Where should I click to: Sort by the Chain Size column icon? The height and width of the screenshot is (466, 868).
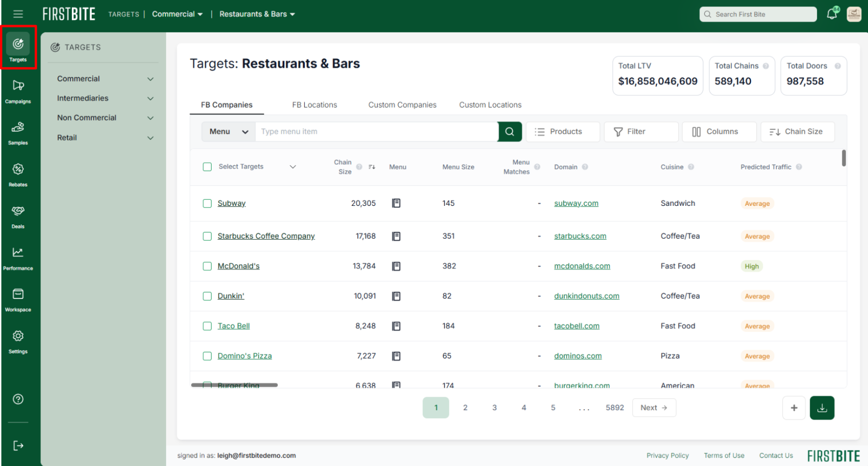[x=372, y=167]
